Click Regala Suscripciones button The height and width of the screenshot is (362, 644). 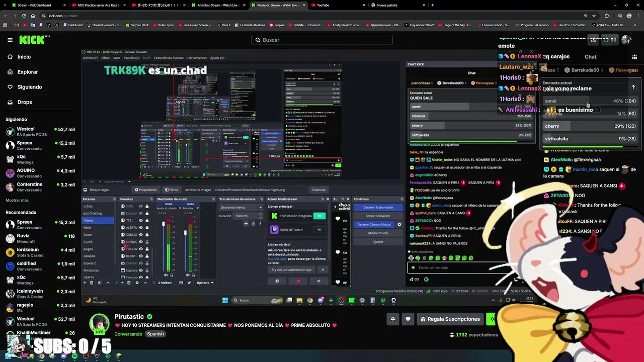[x=450, y=319]
